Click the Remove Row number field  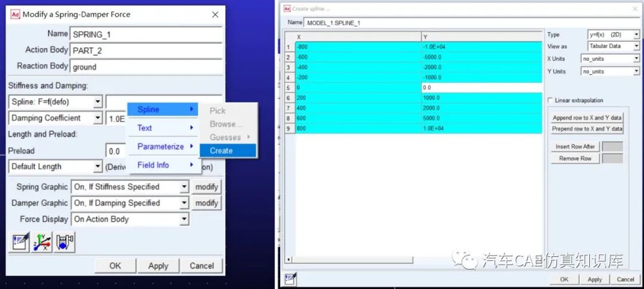(612, 159)
